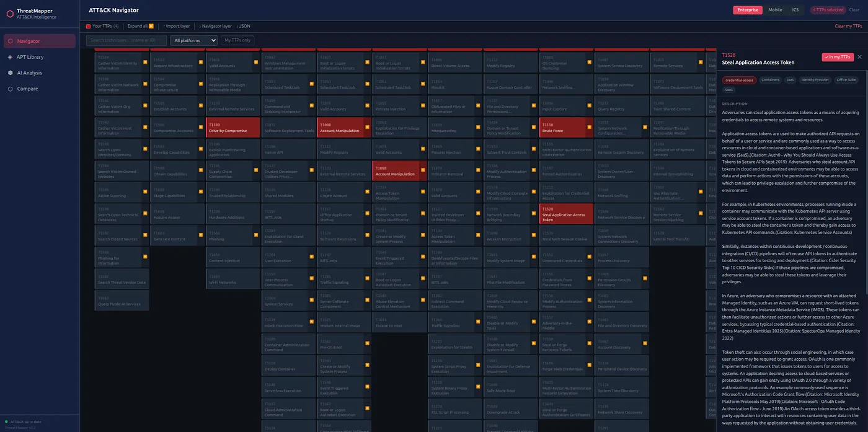Screen dimensions: 868x432
Task: Click orange icon on System Network Configuration
Action: [644, 128]
